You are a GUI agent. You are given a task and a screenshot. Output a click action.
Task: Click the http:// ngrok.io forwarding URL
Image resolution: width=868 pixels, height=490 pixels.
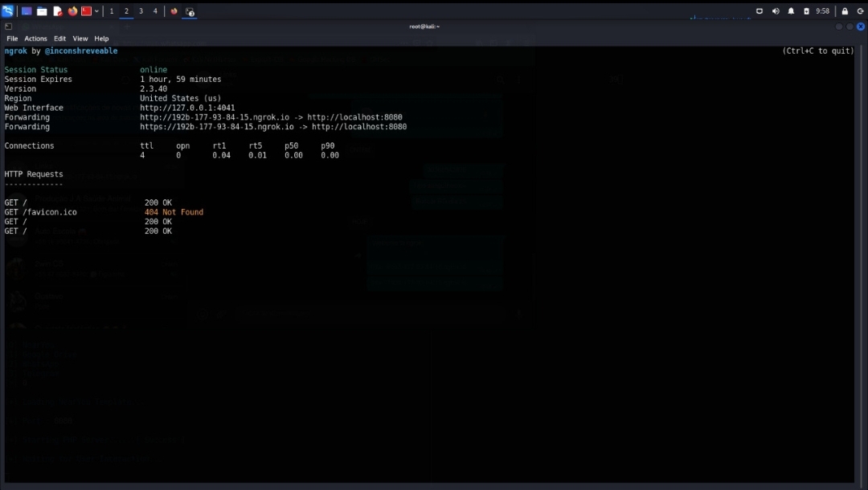pos(215,117)
